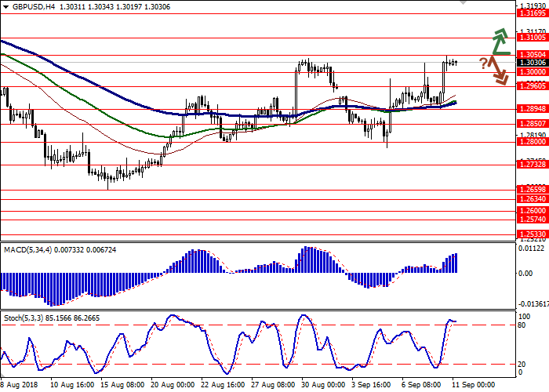549x392 pixels.
Task: Select the 1.29605 price level label
Action: click(x=533, y=86)
